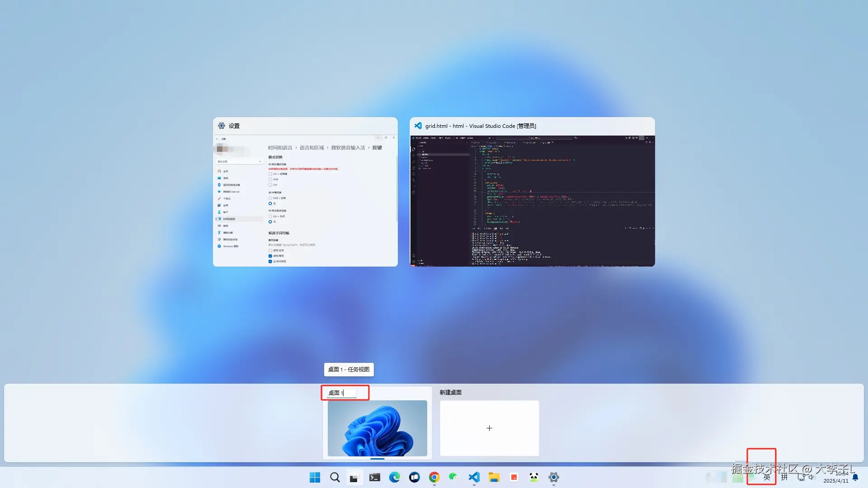
Task: Select the Shift + 空格 radio button
Action: click(x=270, y=198)
